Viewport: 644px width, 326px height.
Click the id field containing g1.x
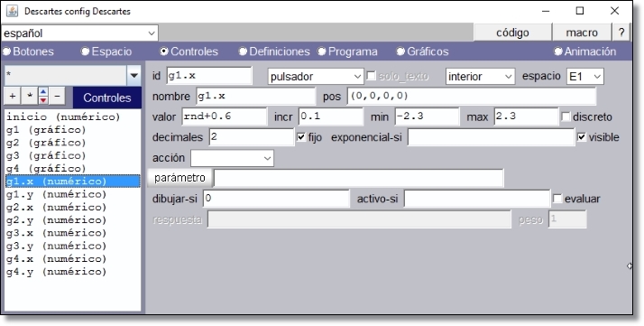tap(209, 76)
